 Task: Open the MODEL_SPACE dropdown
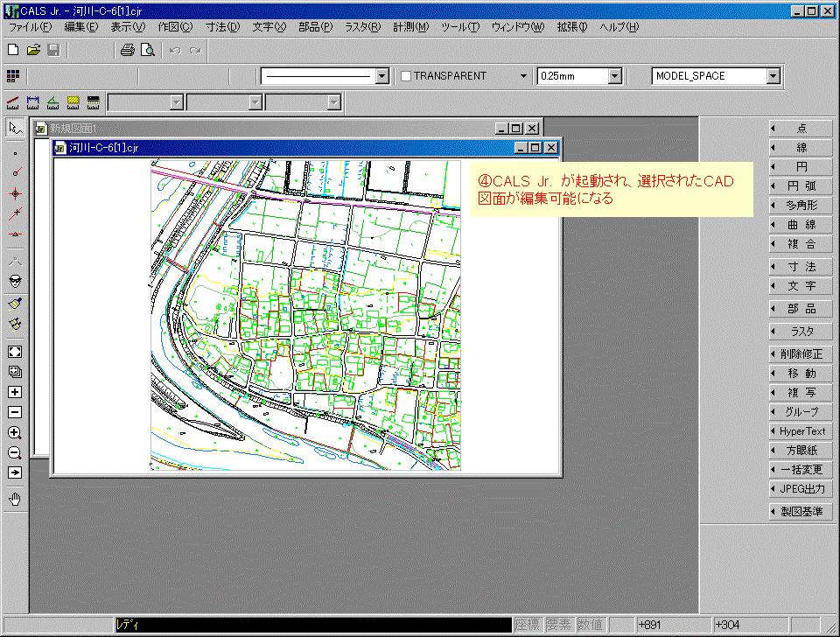coord(773,77)
